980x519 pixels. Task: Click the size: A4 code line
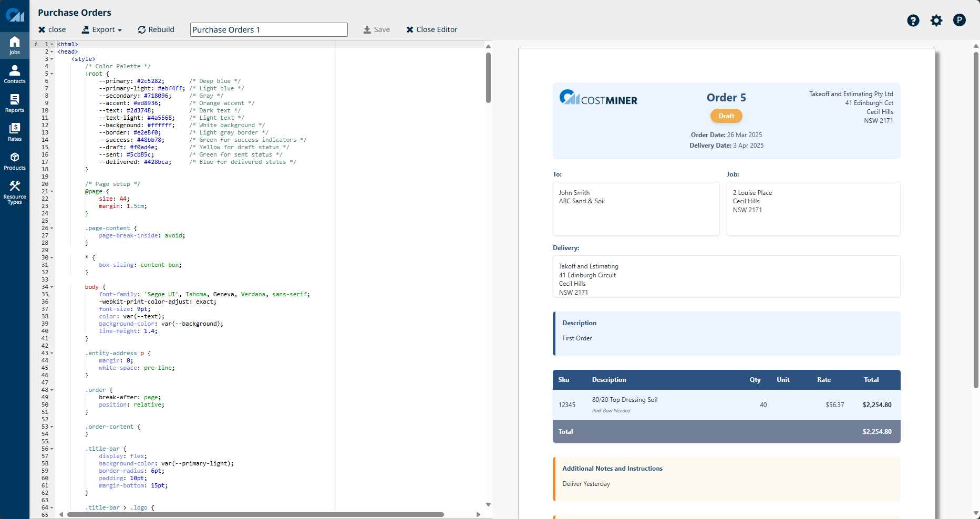pyautogui.click(x=114, y=199)
